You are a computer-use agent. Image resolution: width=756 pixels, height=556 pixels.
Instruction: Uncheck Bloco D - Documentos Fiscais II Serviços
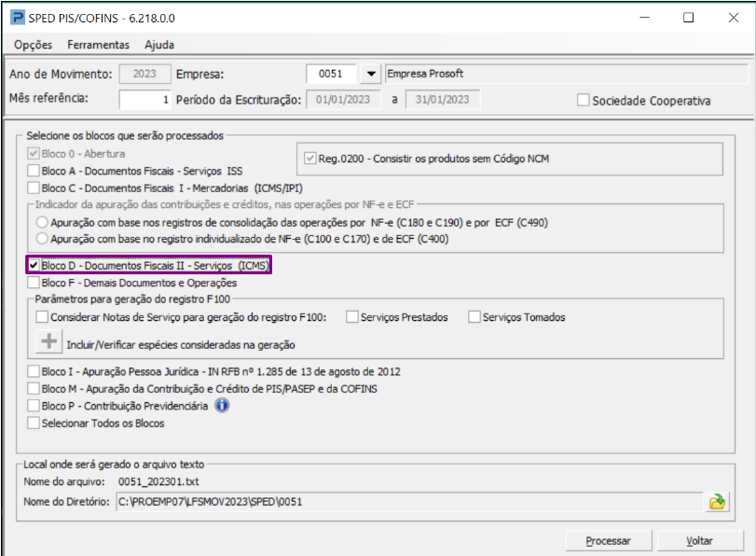(x=34, y=265)
